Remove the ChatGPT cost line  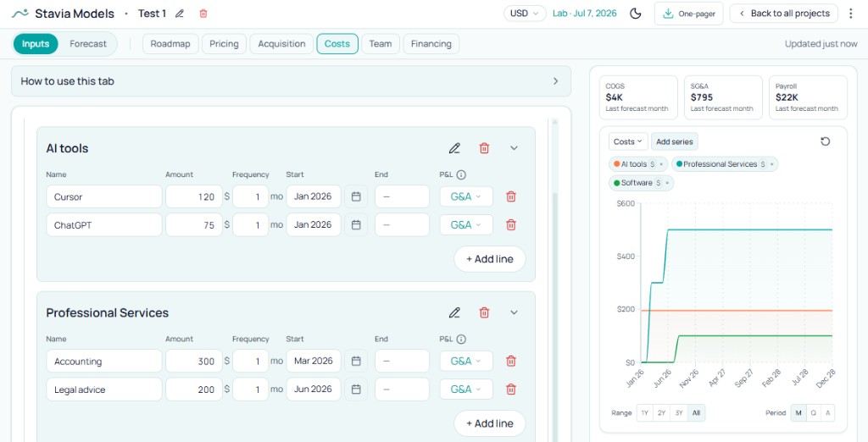[x=511, y=225]
